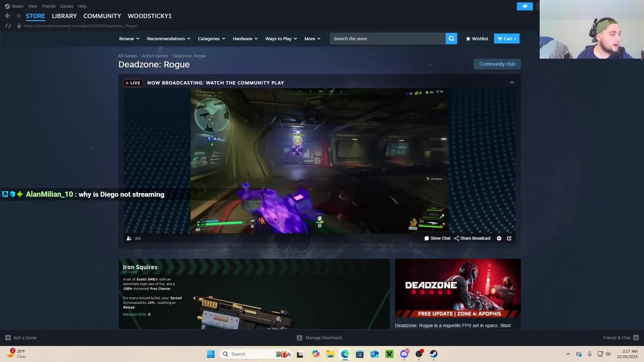Open Copilot from the taskbar

pos(315,354)
